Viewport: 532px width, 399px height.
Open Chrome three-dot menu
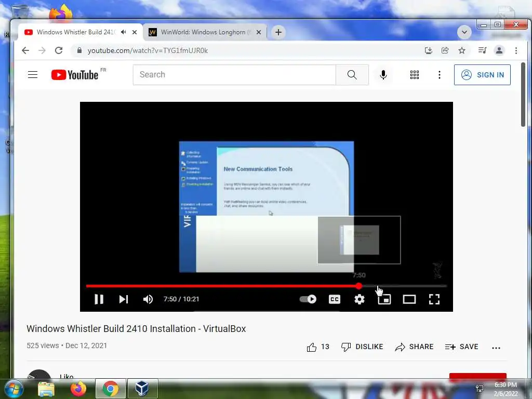coord(516,50)
